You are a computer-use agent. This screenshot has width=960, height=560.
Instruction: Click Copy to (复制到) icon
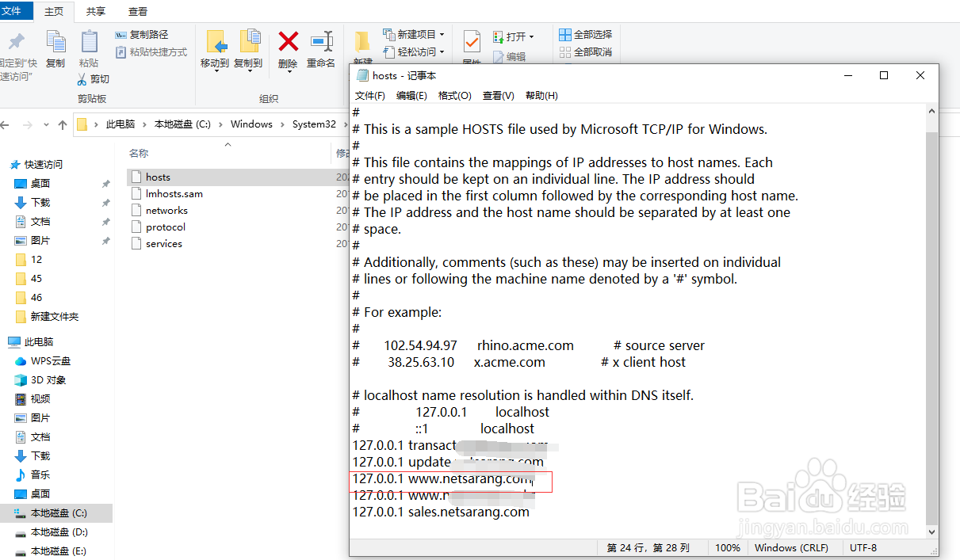[249, 42]
